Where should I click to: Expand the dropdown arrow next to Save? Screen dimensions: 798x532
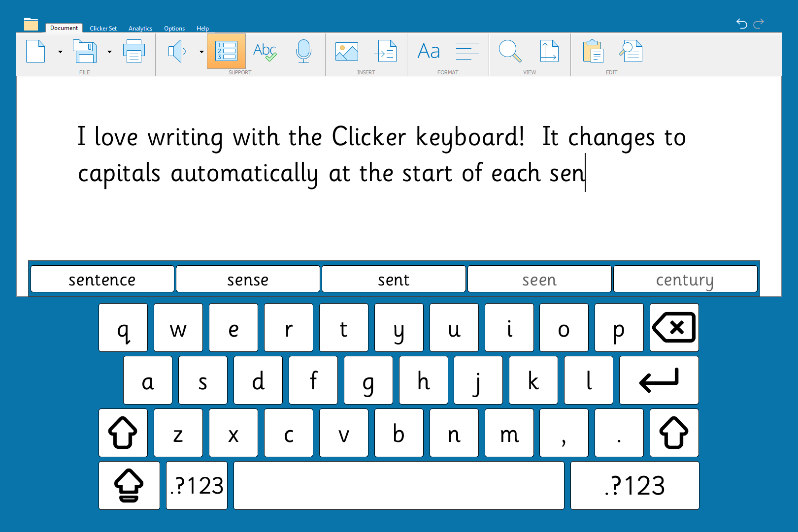(x=109, y=52)
